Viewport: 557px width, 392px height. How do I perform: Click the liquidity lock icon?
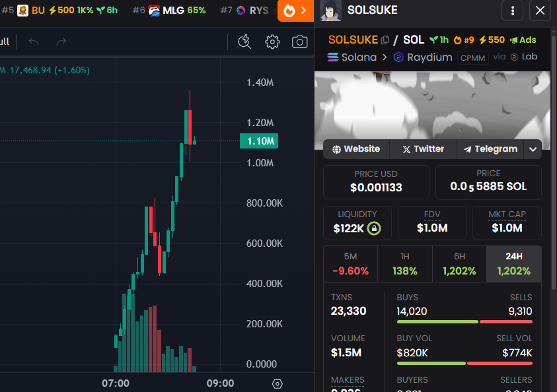click(x=374, y=228)
